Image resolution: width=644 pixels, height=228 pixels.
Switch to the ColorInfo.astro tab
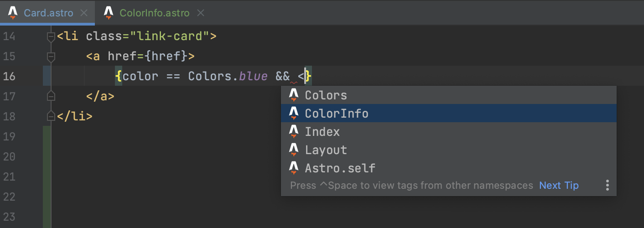click(x=154, y=13)
